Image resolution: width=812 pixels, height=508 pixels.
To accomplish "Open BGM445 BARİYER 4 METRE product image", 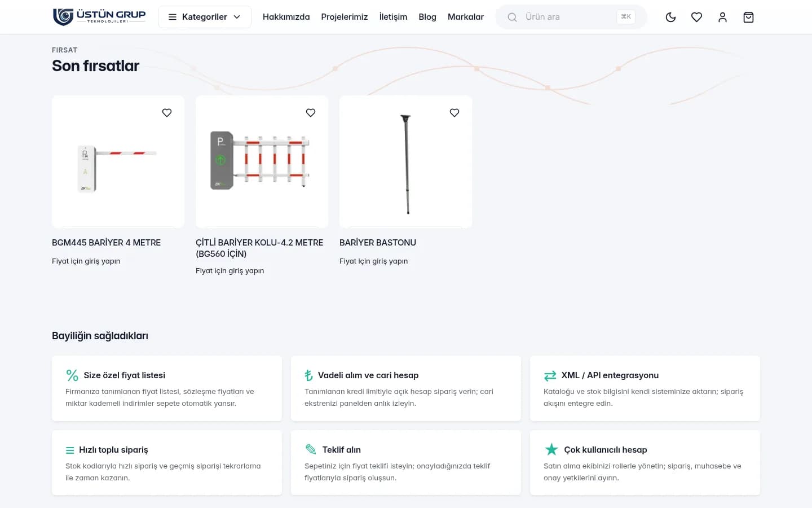I will point(118,161).
